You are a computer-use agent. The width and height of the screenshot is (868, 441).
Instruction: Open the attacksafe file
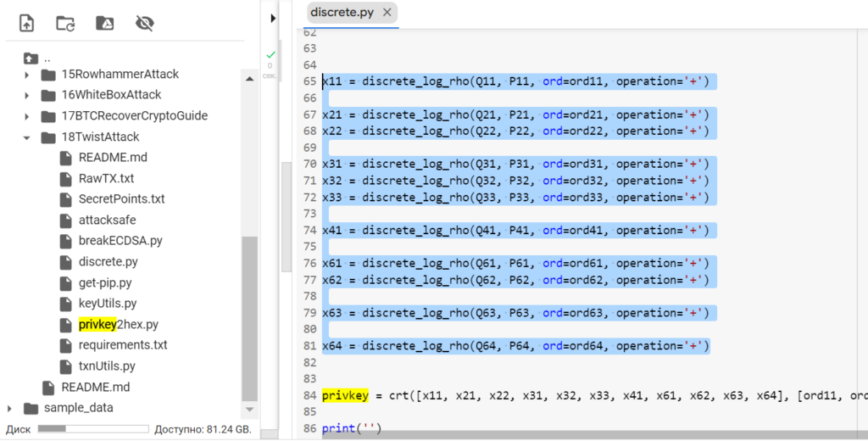(108, 220)
